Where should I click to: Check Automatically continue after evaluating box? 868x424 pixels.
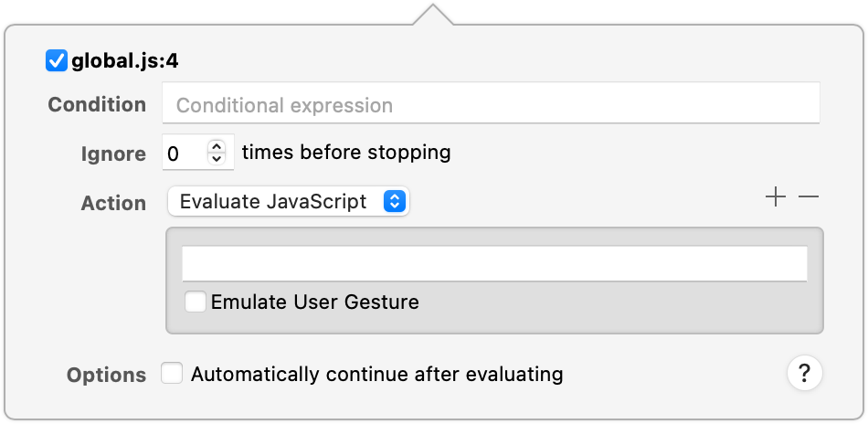coord(173,373)
